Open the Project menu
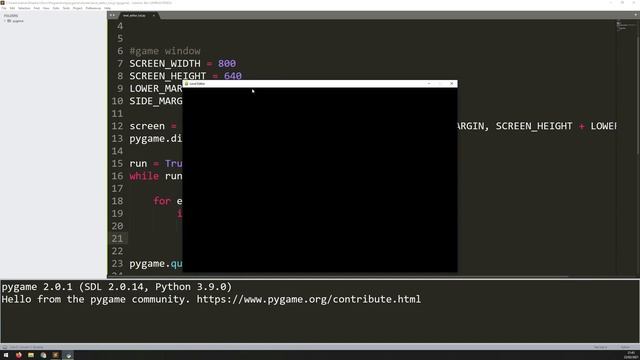Screen dimensions: 640x360 pyautogui.click(x=78, y=8)
